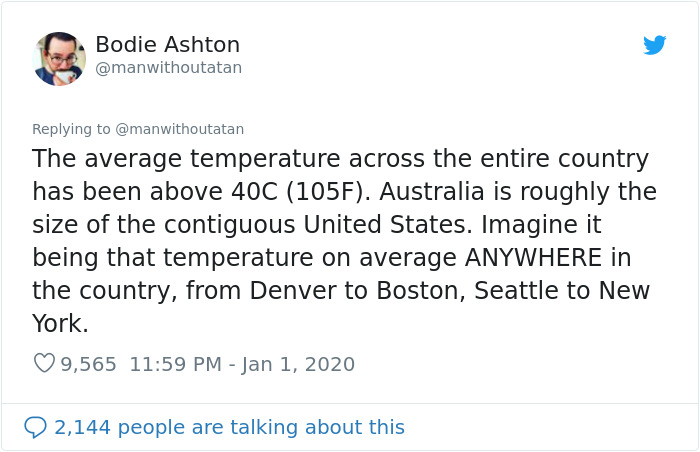Open the @manwithoutatan handle under the name

pyautogui.click(x=168, y=68)
